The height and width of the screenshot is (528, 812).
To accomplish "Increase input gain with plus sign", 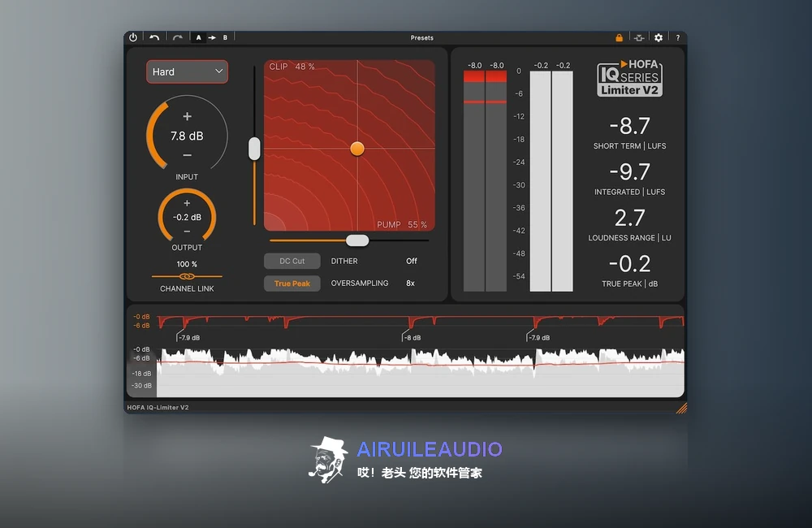I will (187, 117).
